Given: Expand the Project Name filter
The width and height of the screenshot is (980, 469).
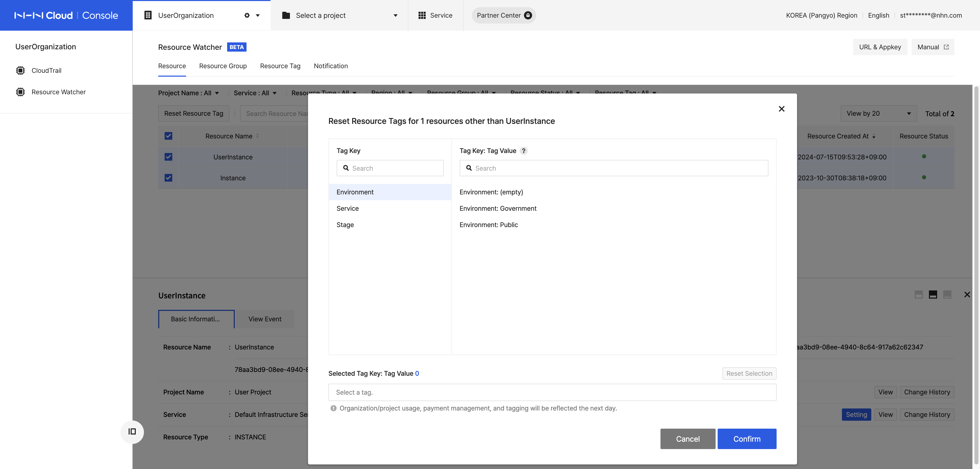Looking at the screenshot, I should 188,93.
